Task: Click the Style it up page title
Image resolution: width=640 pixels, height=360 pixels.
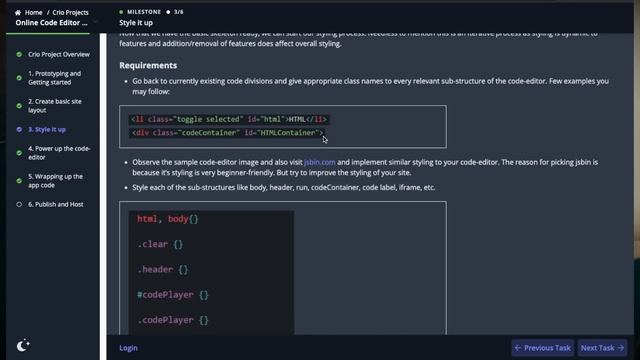Action: 136,23
